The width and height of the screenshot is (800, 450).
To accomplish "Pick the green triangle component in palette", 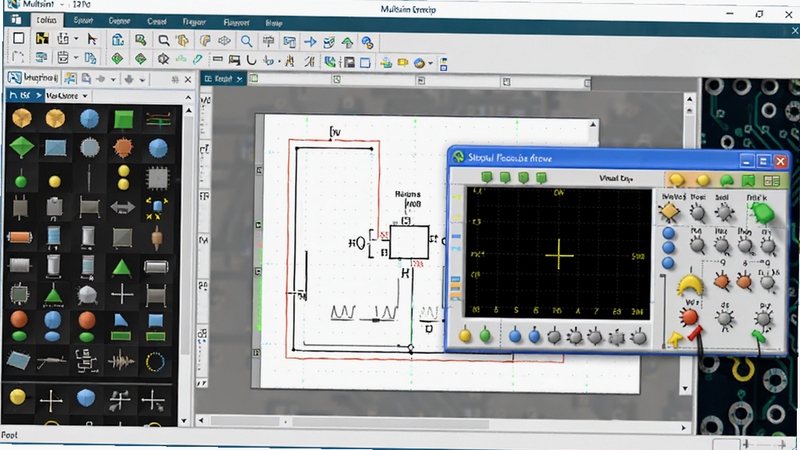I will tap(121, 267).
